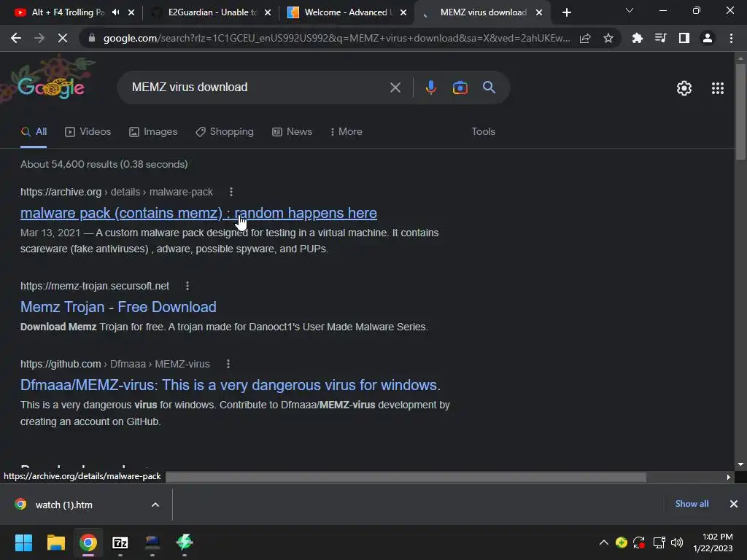
Task: Click the Chrome taskbar icon
Action: (x=88, y=542)
